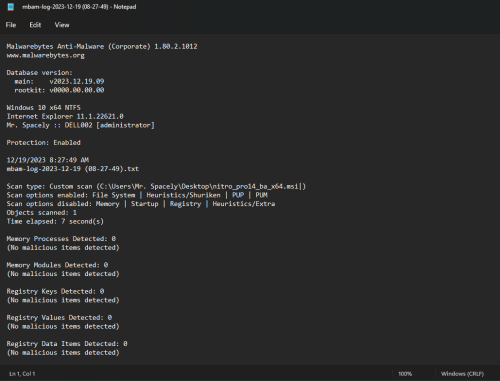
Task: Place cursor in Scan type Custom scan line
Action: coord(156,186)
